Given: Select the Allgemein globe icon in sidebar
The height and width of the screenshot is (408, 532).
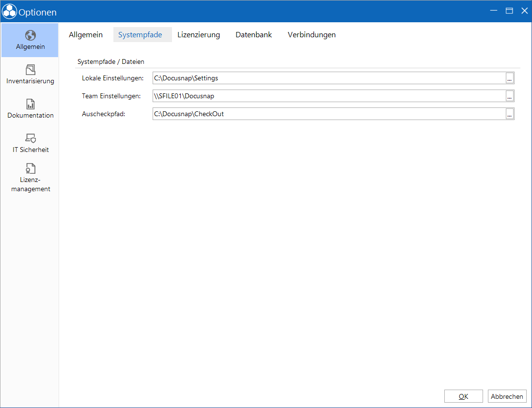Looking at the screenshot, I should 30,35.
